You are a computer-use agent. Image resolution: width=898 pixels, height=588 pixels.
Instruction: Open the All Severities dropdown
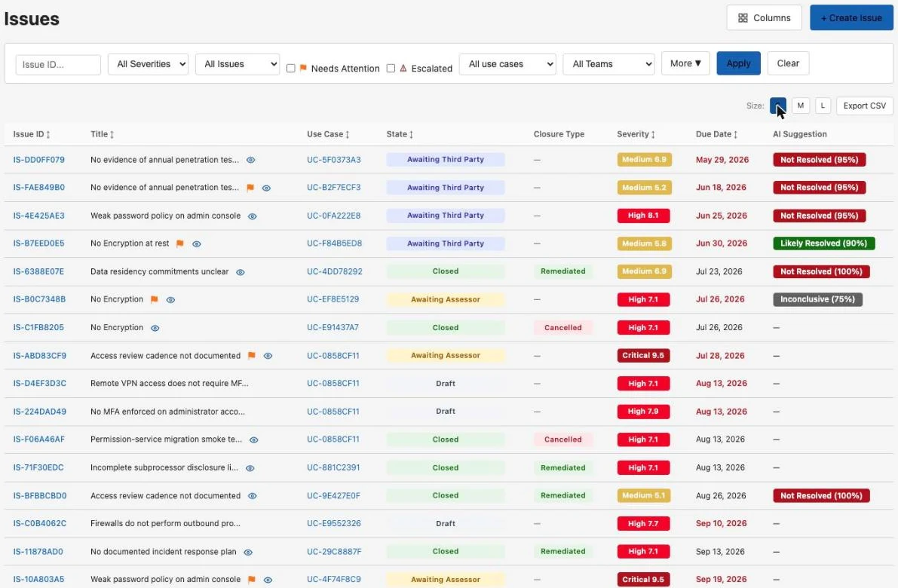coord(149,64)
